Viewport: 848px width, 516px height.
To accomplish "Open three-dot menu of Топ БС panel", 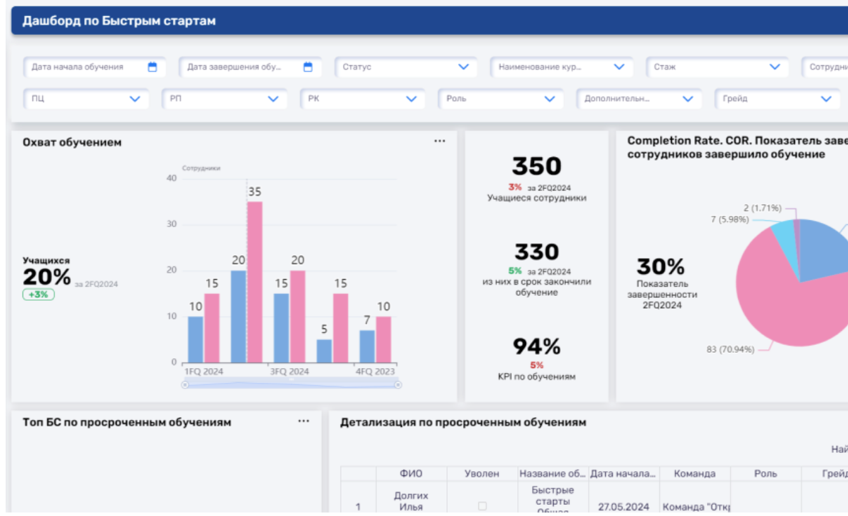I will tap(304, 422).
